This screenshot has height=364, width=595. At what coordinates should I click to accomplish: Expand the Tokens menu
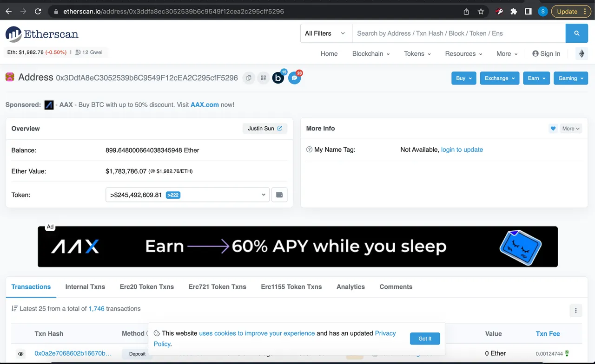pos(417,54)
